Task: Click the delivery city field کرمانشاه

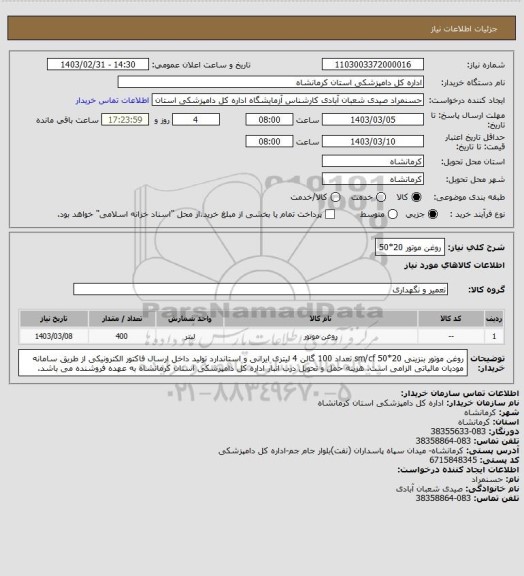Action: (x=373, y=179)
